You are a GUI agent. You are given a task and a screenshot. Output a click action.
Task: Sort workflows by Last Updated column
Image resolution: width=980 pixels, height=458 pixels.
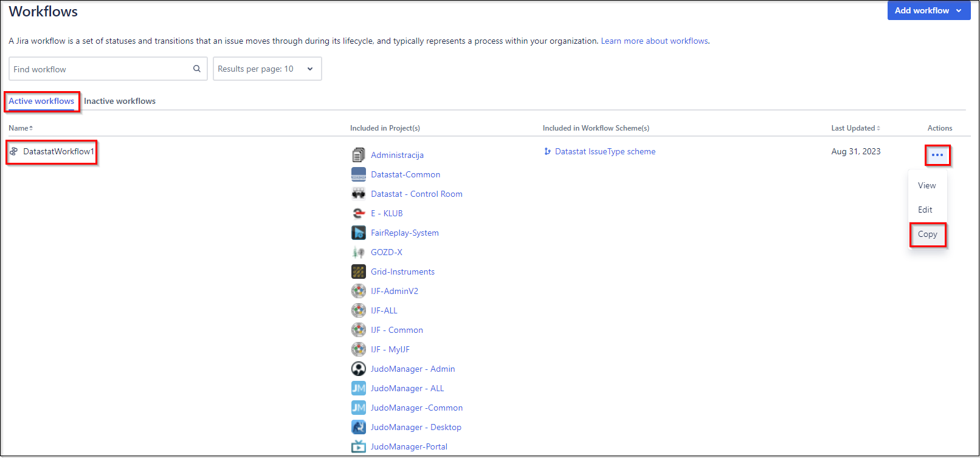(x=855, y=128)
